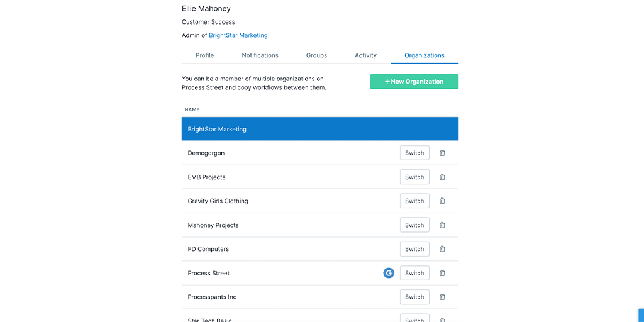View the Activity tab
The width and height of the screenshot is (644, 322).
tap(365, 55)
